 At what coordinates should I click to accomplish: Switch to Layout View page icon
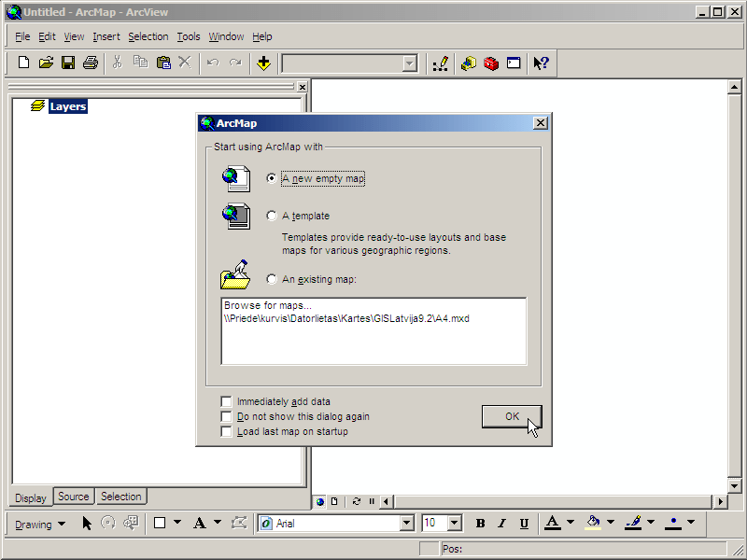(x=334, y=501)
